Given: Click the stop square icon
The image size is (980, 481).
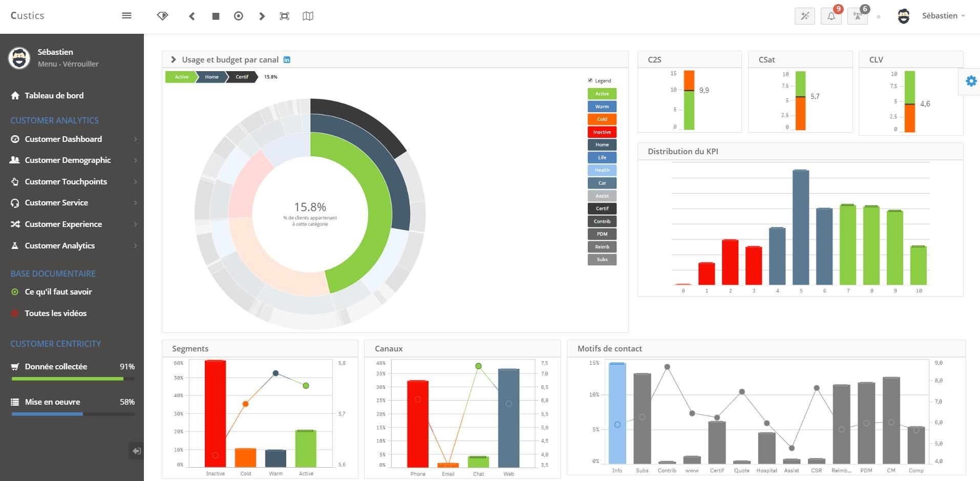Looking at the screenshot, I should click(x=216, y=16).
